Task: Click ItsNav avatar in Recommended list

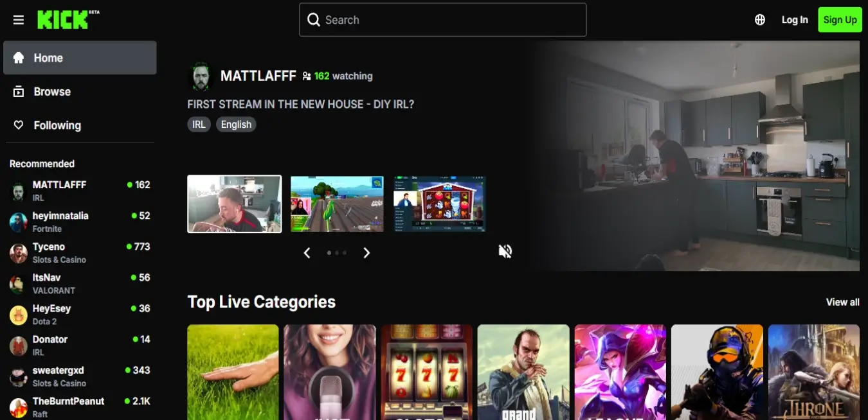Action: pos(18,284)
